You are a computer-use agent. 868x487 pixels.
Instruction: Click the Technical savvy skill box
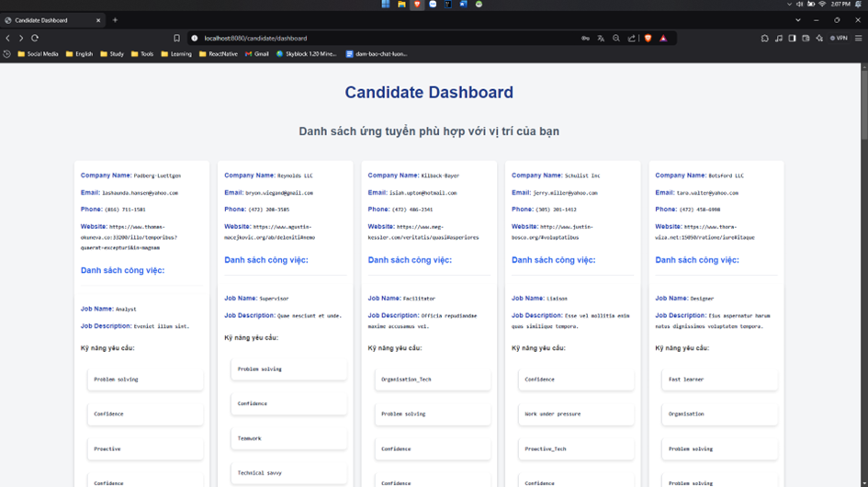click(x=289, y=472)
